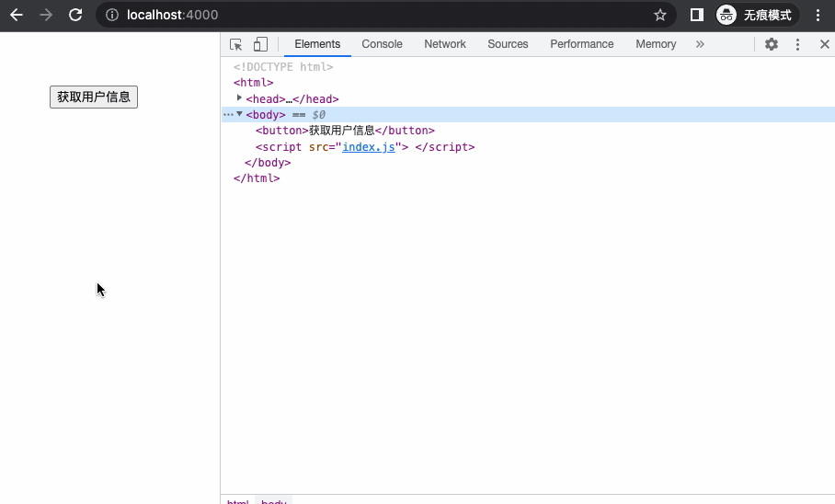Click the 获取用户信息 page button
This screenshot has width=835, height=504.
click(x=94, y=97)
